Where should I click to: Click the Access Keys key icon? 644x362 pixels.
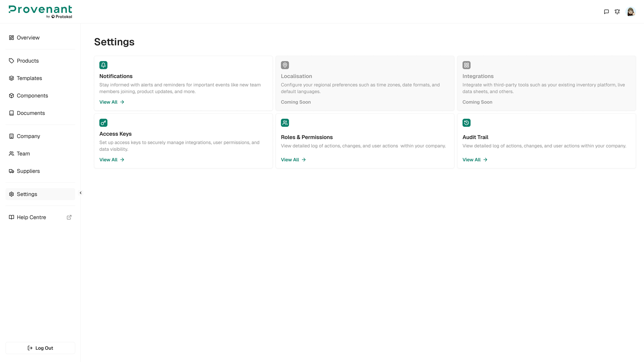point(103,123)
